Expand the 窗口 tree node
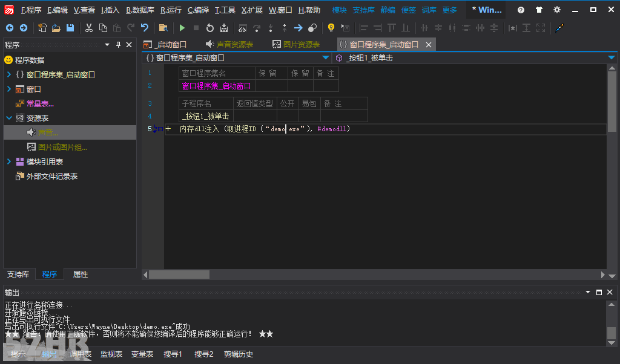 [9, 89]
